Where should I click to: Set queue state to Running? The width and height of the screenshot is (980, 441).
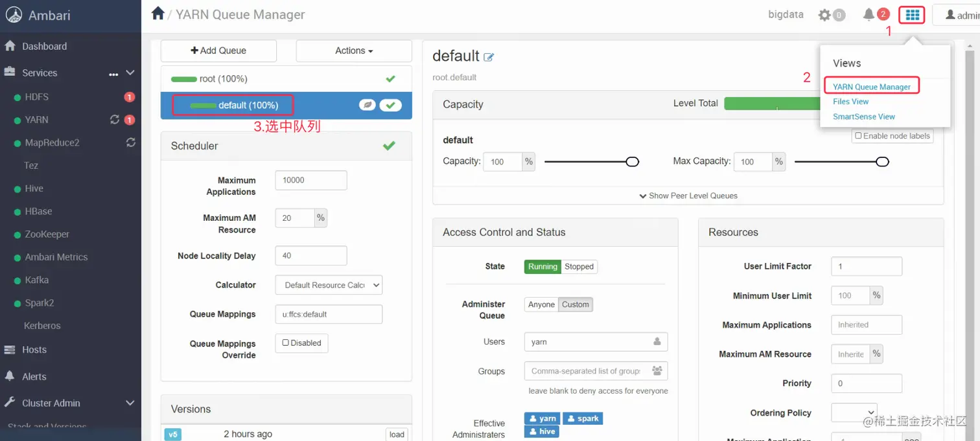[x=542, y=266]
